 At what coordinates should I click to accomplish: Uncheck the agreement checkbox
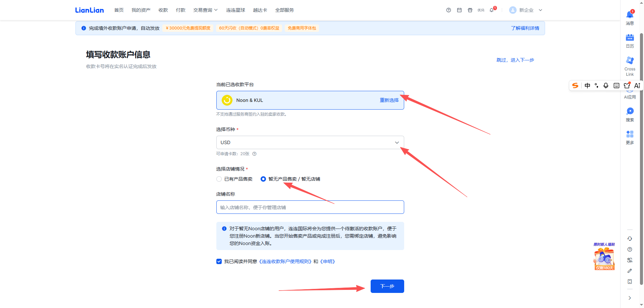219,261
